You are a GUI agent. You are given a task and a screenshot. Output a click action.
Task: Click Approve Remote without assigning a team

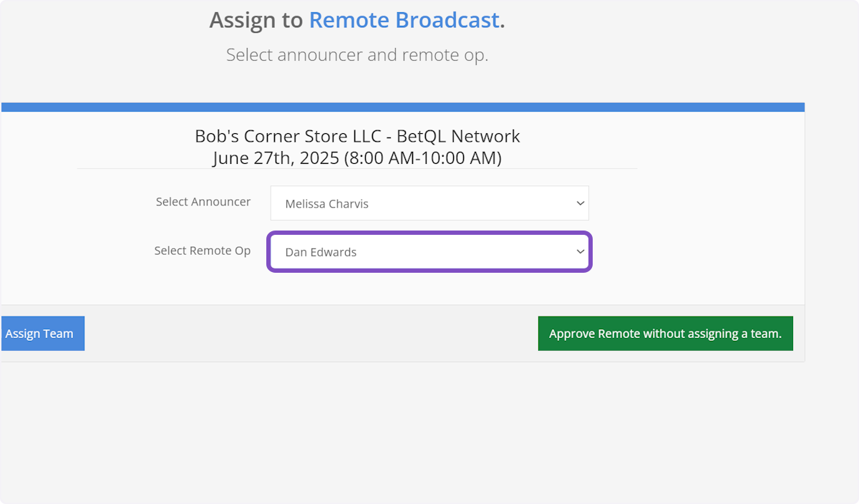click(x=665, y=334)
